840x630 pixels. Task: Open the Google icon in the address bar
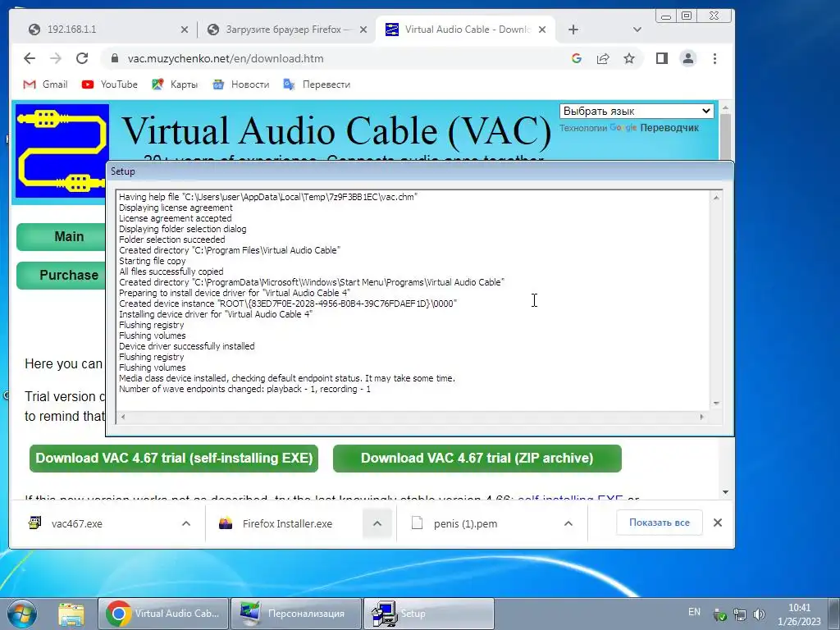pos(577,58)
